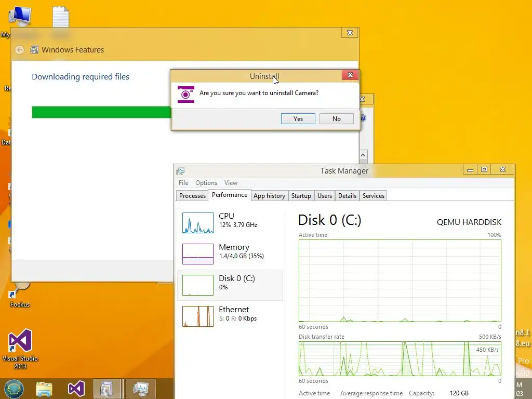Open the Start button on taskbar

(14, 389)
